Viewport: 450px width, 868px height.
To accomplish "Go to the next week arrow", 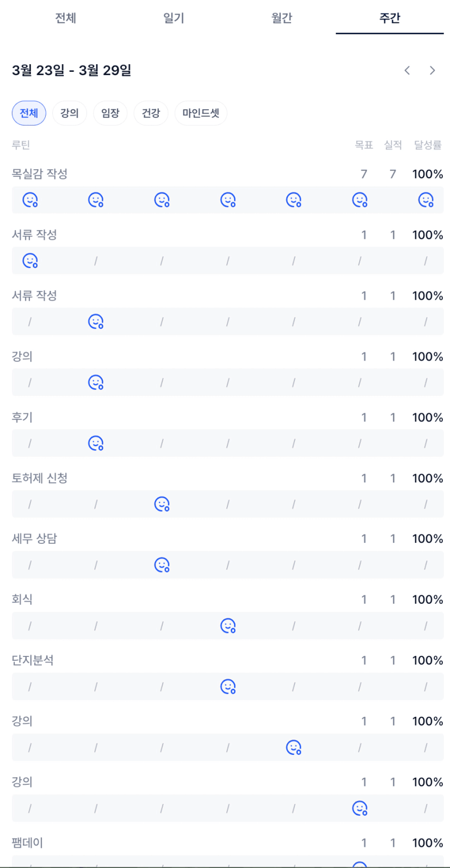I will coord(432,70).
